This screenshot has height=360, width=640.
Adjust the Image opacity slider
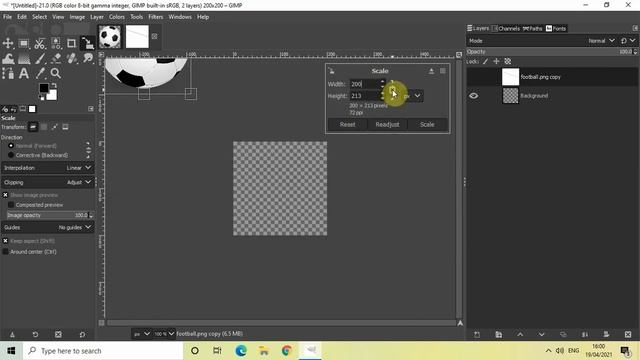(x=48, y=215)
